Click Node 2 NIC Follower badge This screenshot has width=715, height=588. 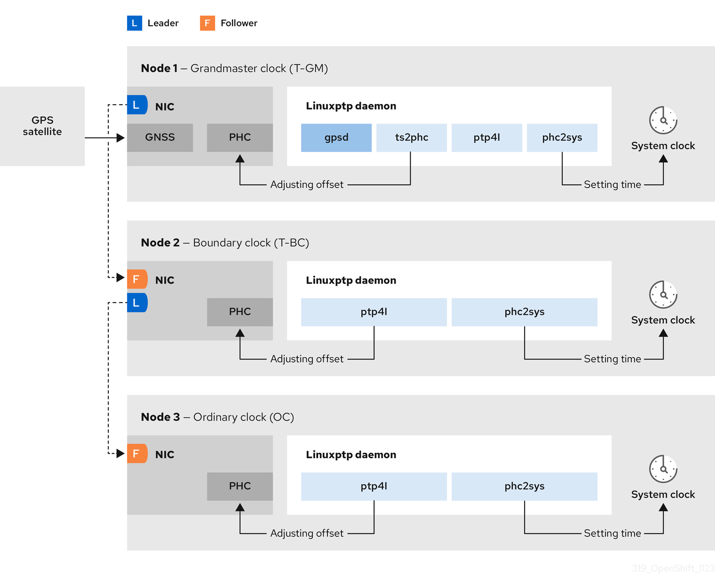(137, 279)
